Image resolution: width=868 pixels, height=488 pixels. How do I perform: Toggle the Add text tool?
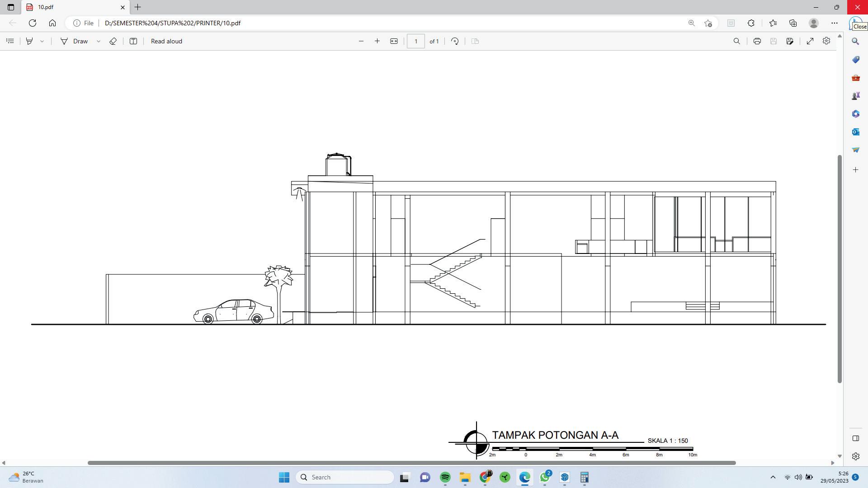[x=133, y=41]
